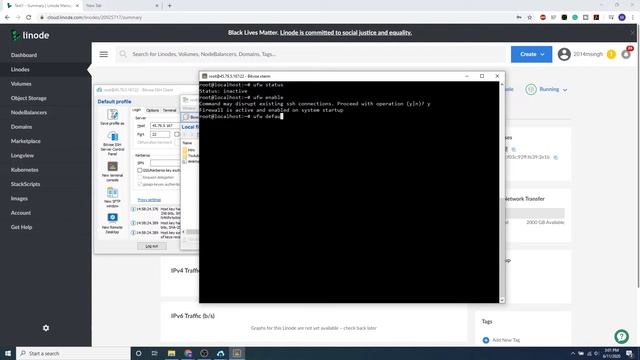Click the SPN field in Bitvise
Screen dimensions: 640x360
(x=164, y=162)
